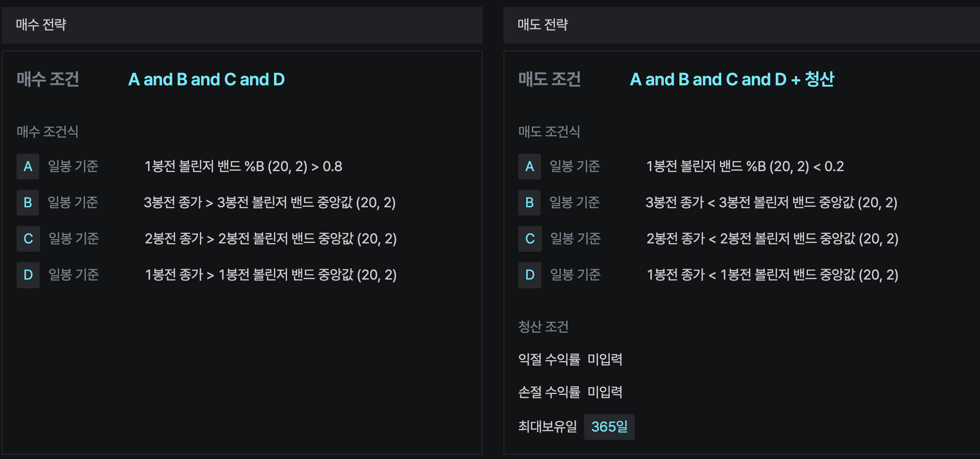Click buy condition B's 3봉전 종가 expression
The image size is (980, 459).
coord(270,202)
